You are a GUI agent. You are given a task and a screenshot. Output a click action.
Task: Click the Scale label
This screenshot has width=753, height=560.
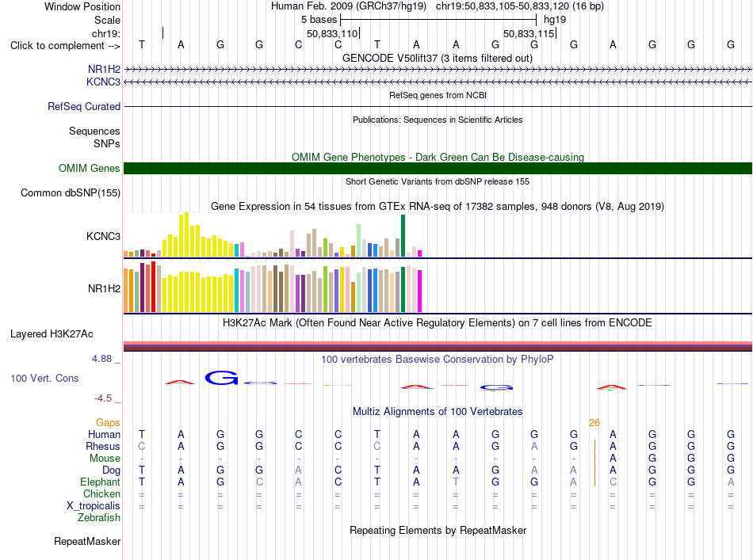coord(107,20)
